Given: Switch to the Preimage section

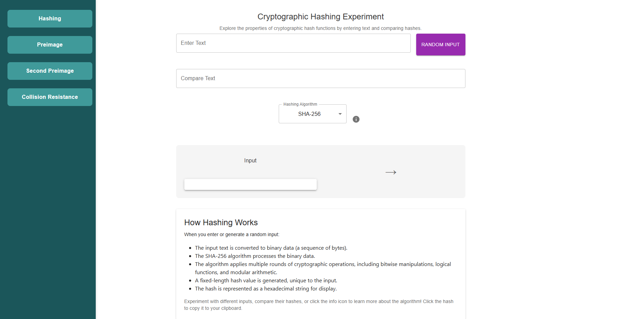Looking at the screenshot, I should [50, 45].
